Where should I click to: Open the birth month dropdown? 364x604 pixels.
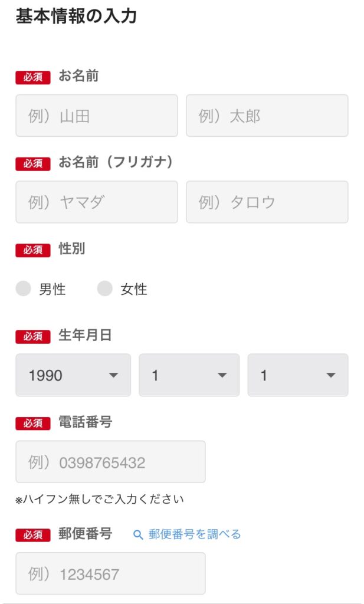point(189,375)
